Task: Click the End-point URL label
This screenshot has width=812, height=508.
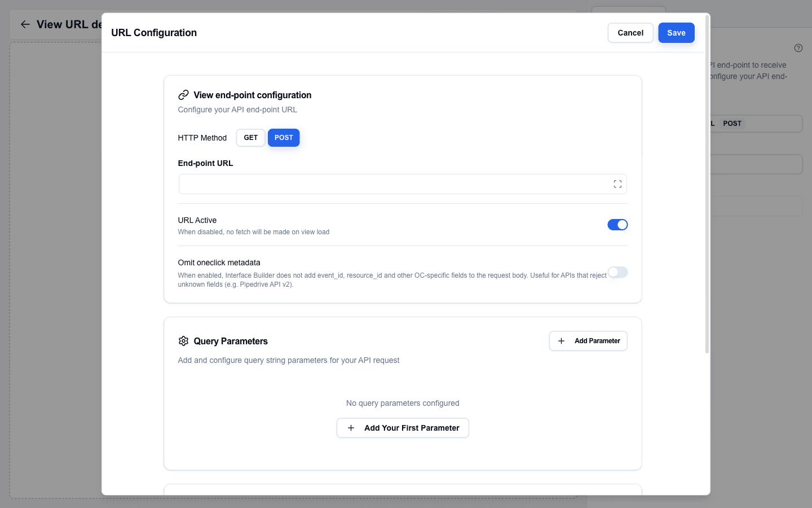Action: [x=205, y=163]
